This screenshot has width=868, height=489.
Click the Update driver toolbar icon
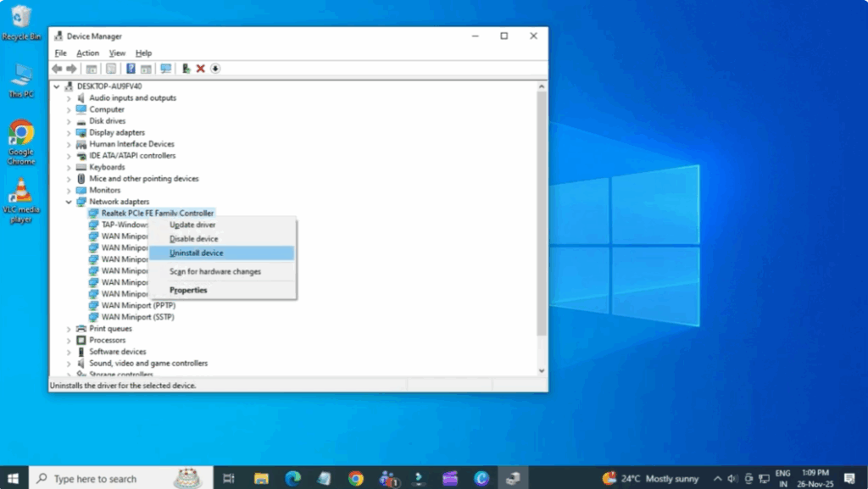(x=186, y=69)
